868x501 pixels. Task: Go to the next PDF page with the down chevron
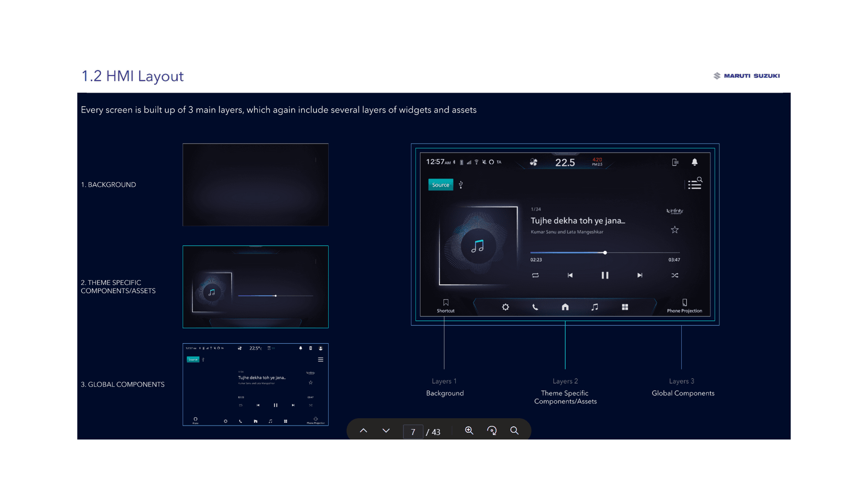386,431
